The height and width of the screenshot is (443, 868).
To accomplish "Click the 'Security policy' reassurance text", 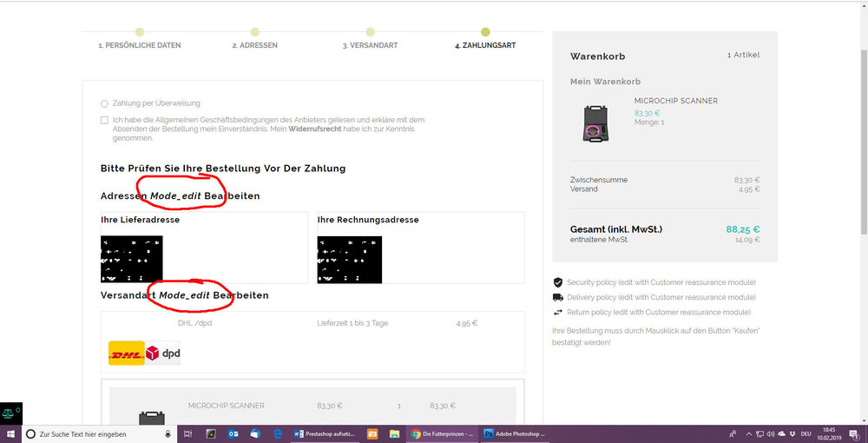I will pyautogui.click(x=661, y=282).
